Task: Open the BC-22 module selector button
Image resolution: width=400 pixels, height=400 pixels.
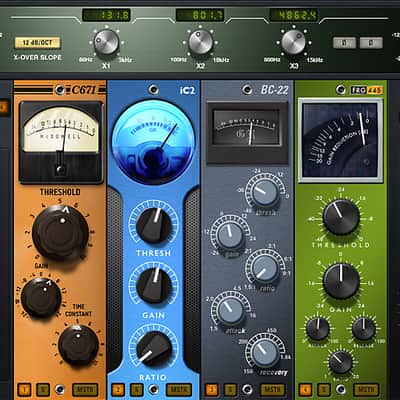Action: pyautogui.click(x=247, y=90)
